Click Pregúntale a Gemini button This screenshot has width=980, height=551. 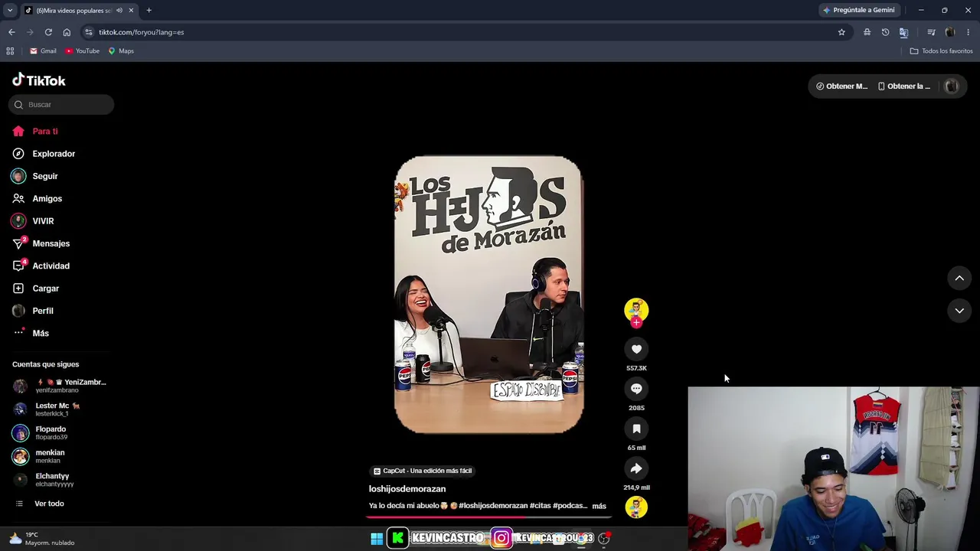click(x=858, y=10)
